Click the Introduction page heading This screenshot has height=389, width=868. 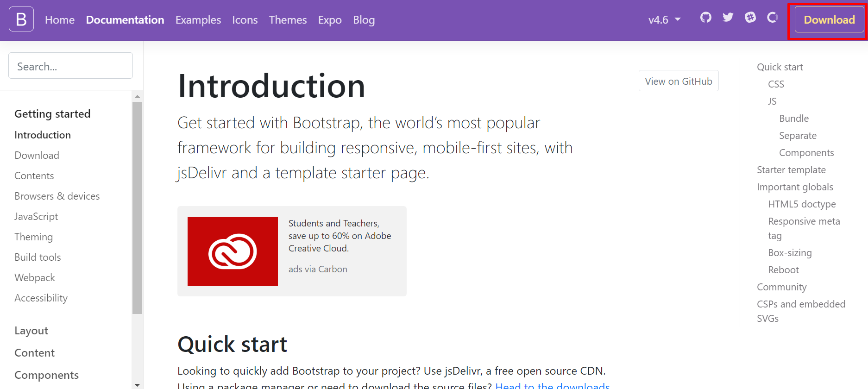(271, 86)
